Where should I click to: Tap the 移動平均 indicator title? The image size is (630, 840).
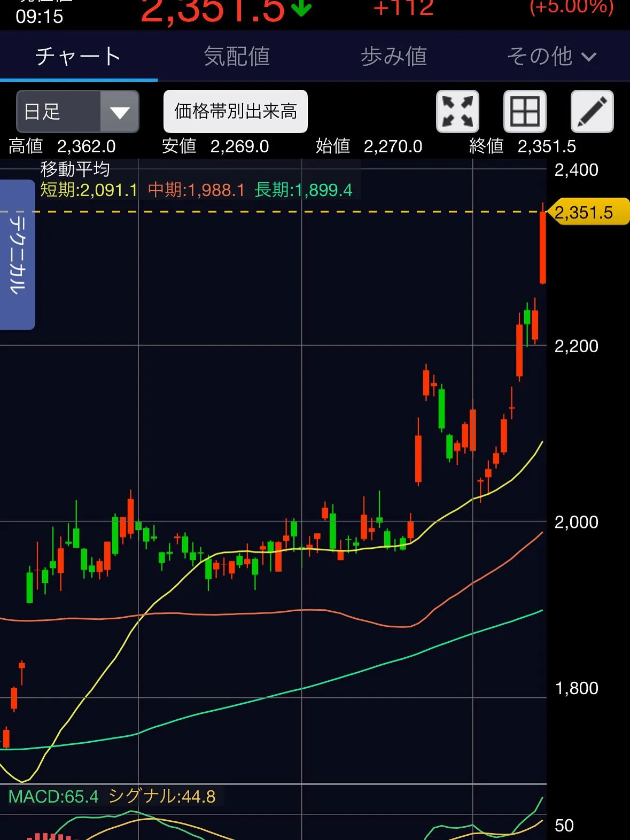75,169
